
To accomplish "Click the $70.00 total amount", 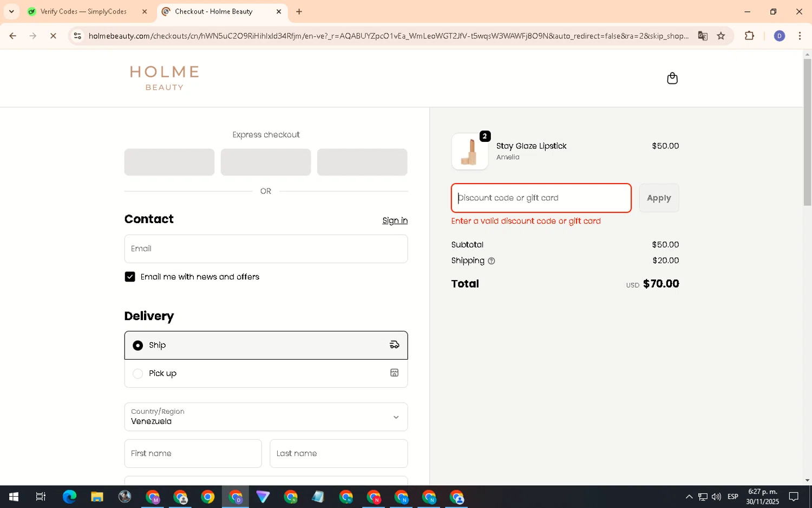I will coord(661,284).
